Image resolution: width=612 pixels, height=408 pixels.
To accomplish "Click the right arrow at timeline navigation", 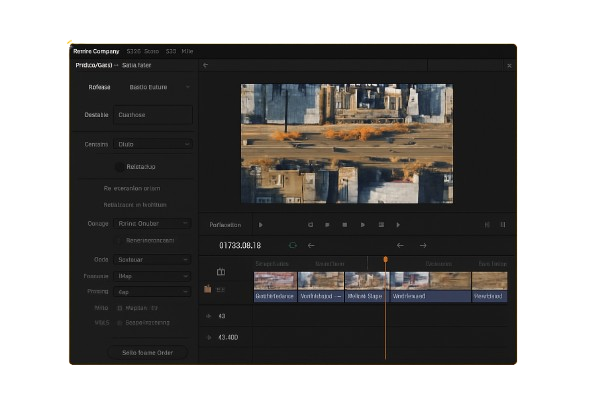I will 423,245.
